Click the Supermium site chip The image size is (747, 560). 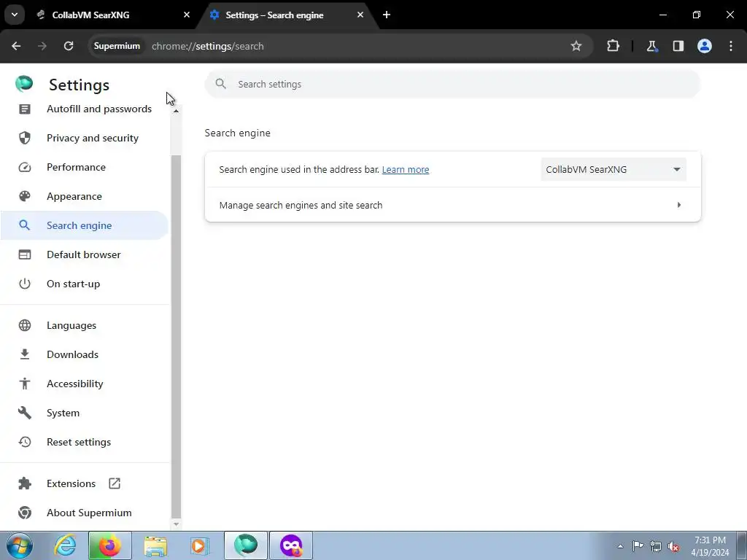coord(117,46)
